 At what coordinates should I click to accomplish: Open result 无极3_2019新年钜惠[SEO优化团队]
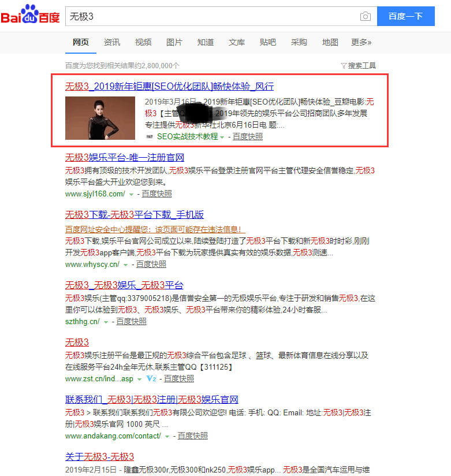[x=169, y=87]
